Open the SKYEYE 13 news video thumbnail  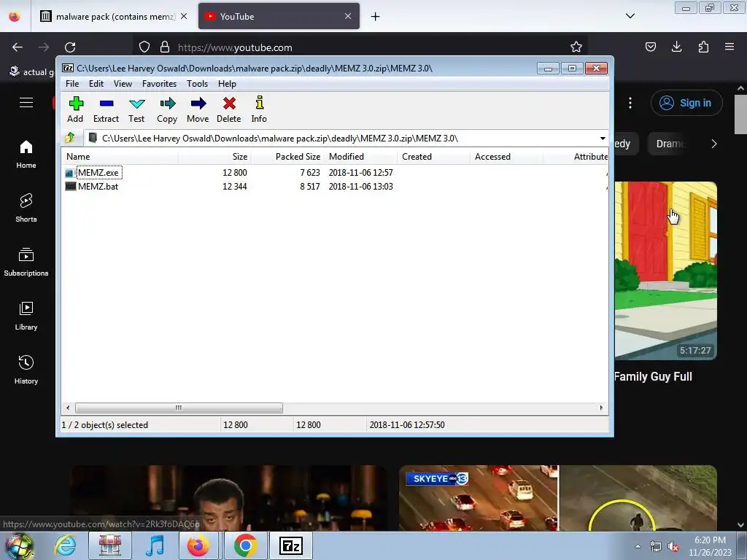[558, 498]
